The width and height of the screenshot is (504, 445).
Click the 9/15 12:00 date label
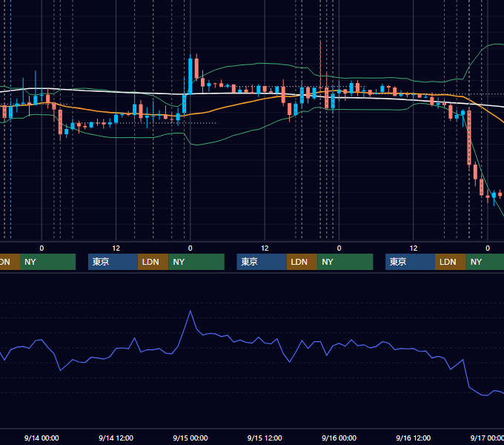tap(265, 438)
